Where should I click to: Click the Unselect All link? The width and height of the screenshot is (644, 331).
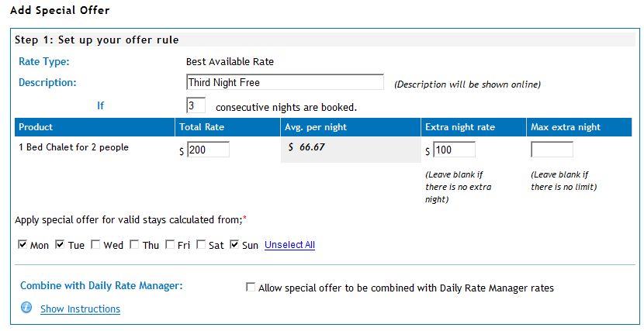289,245
